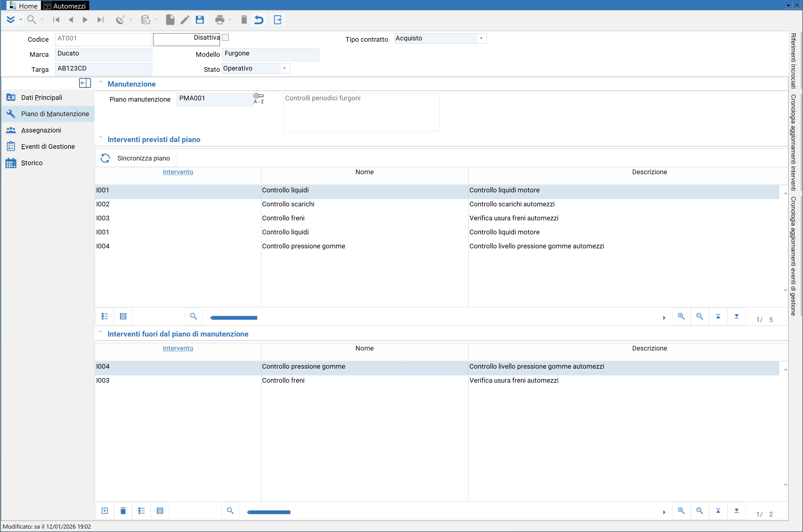Switch to the Home tab
Viewport: 803px width, 532px height.
(24, 5)
